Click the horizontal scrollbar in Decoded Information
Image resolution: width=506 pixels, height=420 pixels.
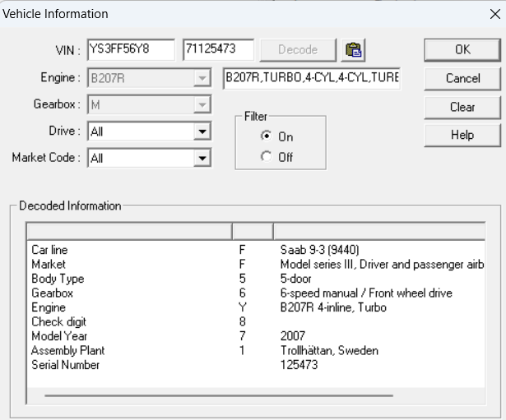click(x=219, y=395)
